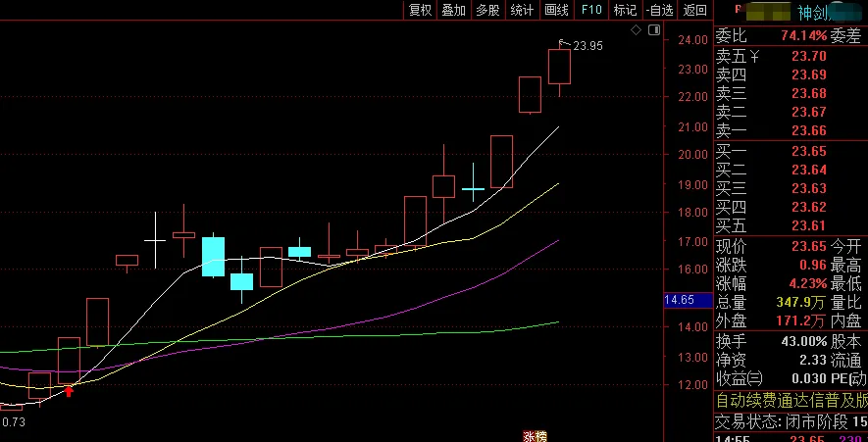Click the 23.95 high price label

point(587,46)
